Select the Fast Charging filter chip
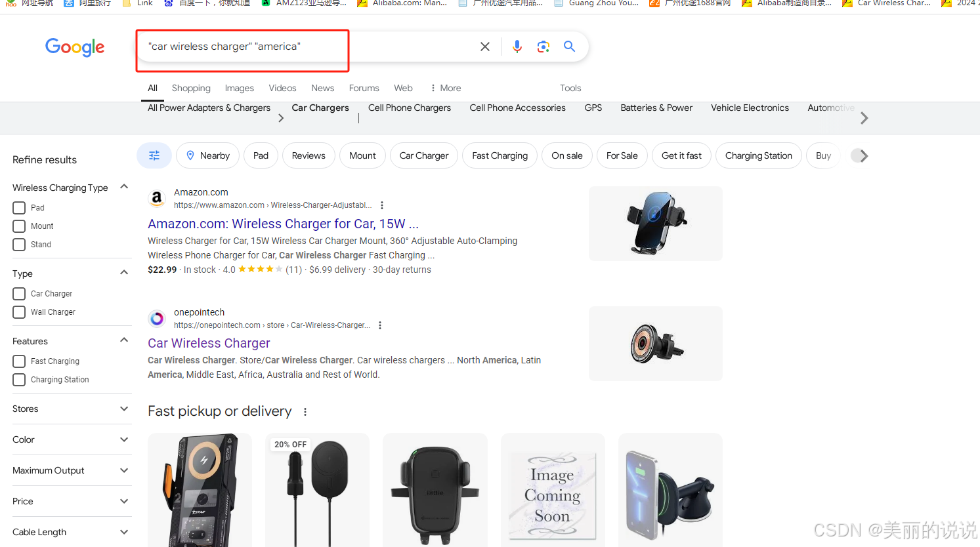 pos(500,155)
